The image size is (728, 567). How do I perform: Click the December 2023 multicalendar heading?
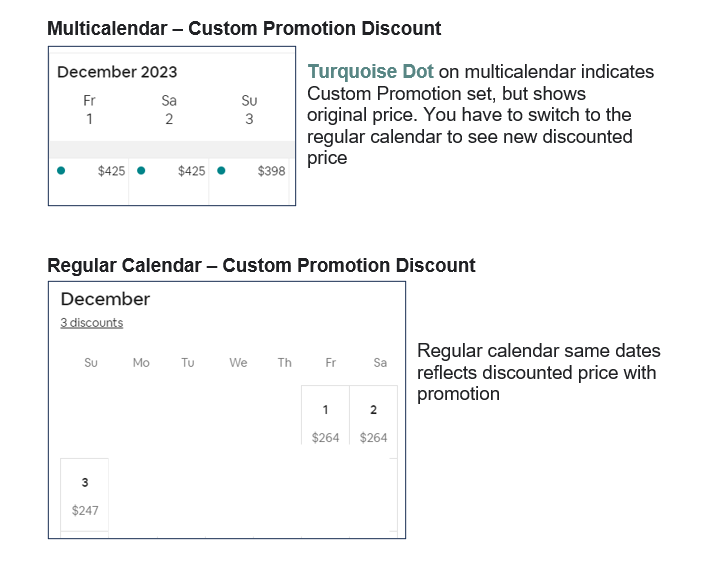[x=117, y=72]
